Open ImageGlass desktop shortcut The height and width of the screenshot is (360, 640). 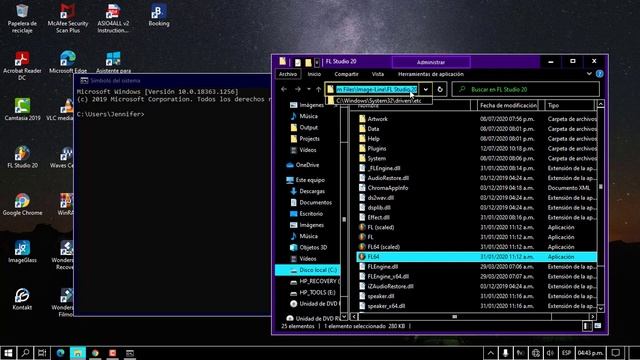22,251
